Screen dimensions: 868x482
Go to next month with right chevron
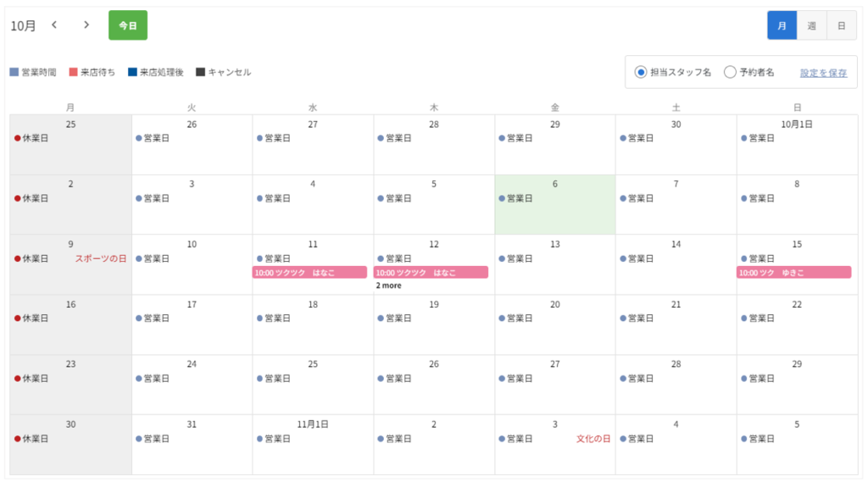pos(86,25)
